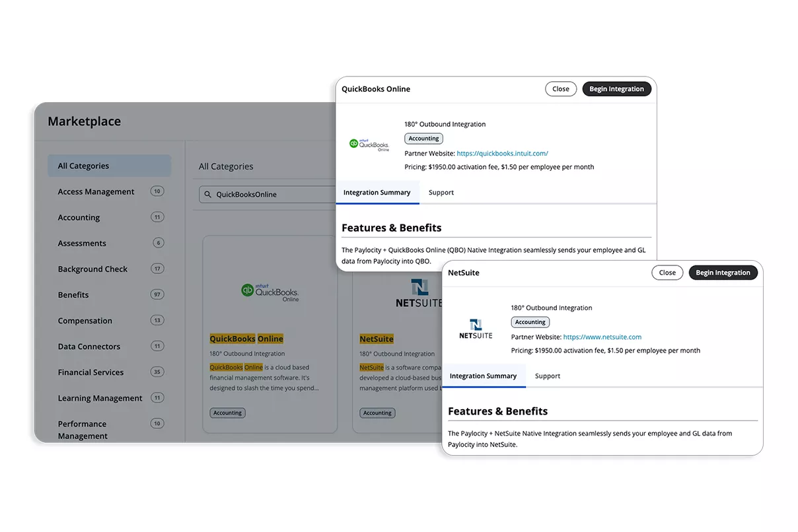This screenshot has width=798, height=532.
Task: Open the QuickBooks Online card title
Action: [246, 339]
